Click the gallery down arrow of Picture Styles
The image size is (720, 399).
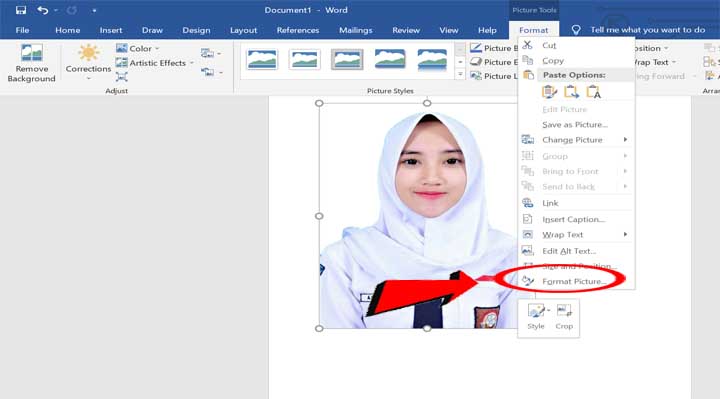(x=460, y=62)
